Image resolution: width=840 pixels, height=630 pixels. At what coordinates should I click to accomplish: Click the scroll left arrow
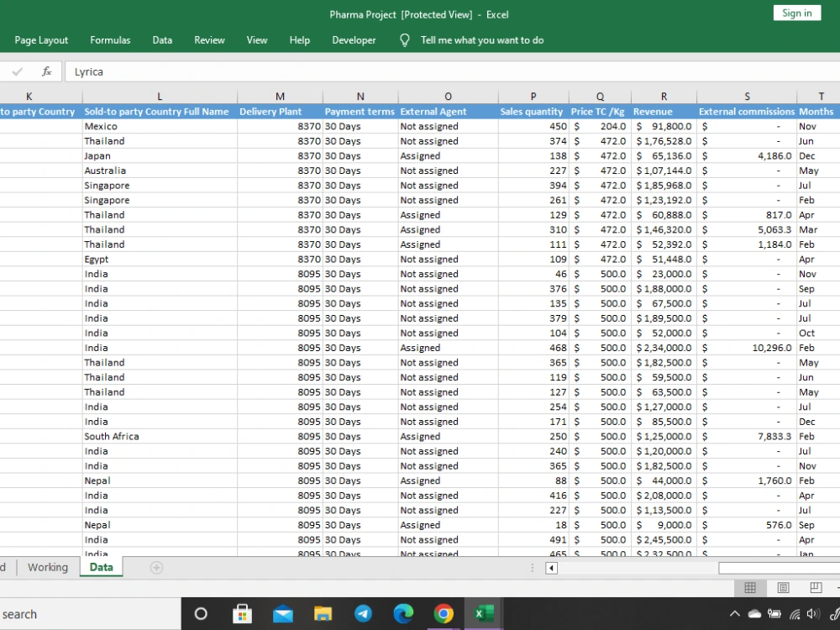551,568
